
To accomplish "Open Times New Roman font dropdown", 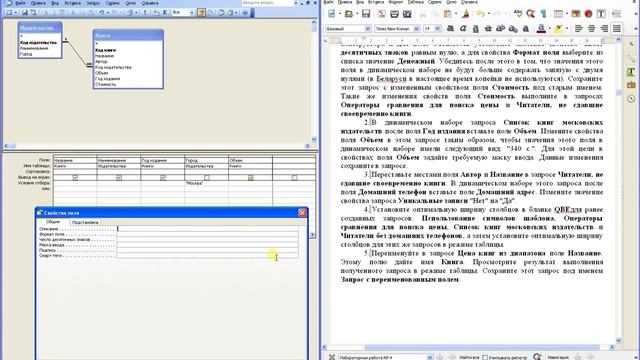I will (416, 29).
